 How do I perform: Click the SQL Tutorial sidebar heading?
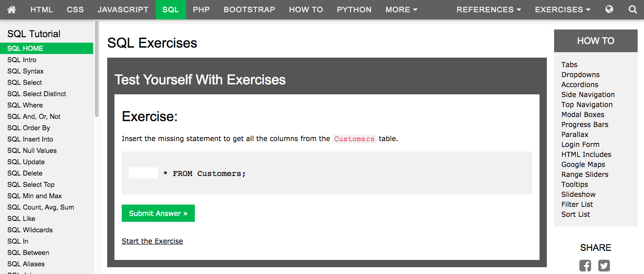pos(34,34)
